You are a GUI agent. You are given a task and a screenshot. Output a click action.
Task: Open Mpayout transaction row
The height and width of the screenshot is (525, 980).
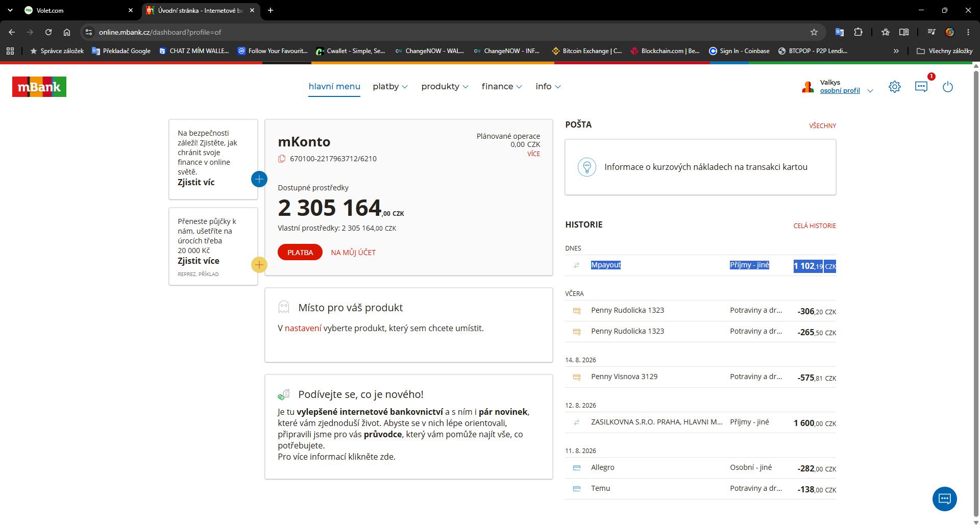click(700, 265)
